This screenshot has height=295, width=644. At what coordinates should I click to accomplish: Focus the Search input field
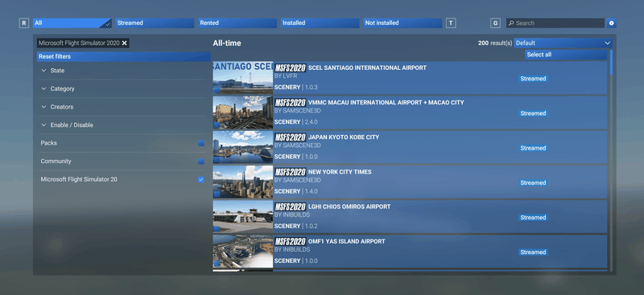click(x=555, y=23)
